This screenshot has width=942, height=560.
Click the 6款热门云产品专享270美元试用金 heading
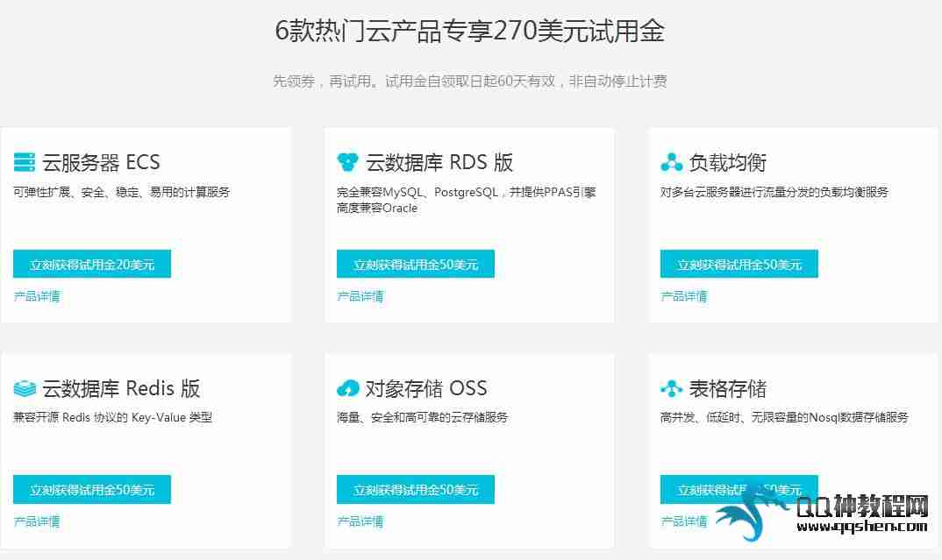click(470, 31)
